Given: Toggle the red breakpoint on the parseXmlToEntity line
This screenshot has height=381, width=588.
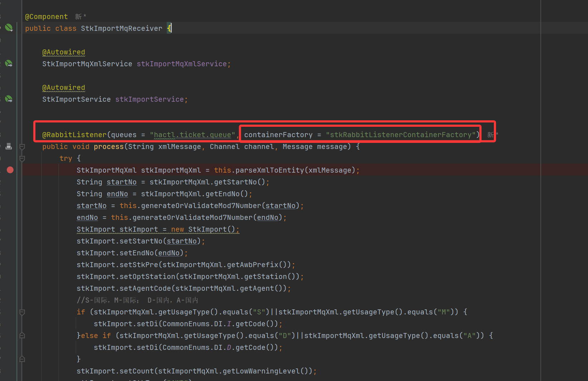Looking at the screenshot, I should pos(10,170).
